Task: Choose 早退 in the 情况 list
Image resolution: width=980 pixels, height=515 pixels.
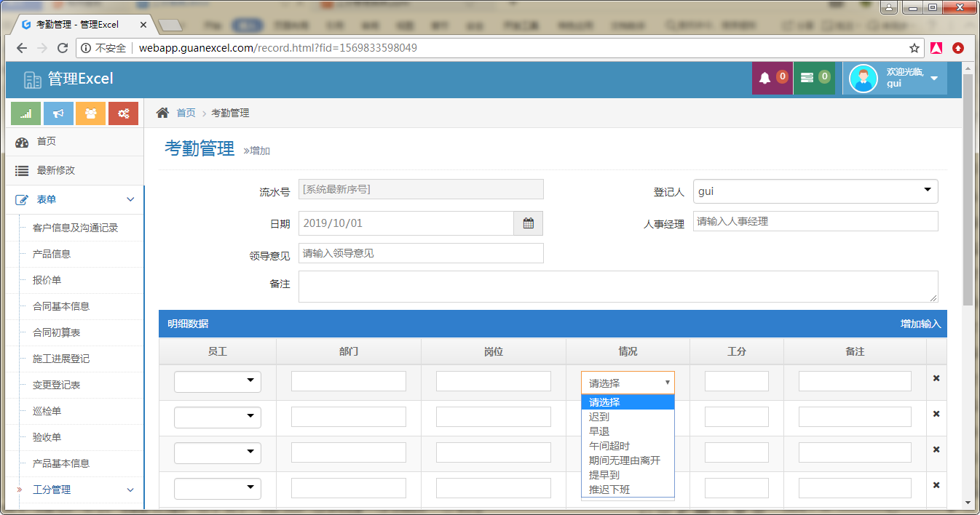Action: pos(628,431)
